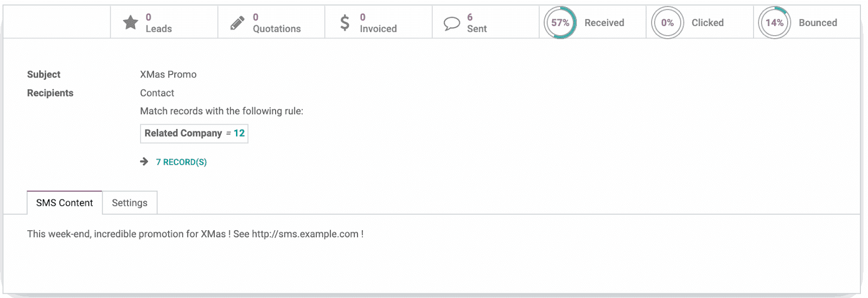Click the Received stat label
Viewport: 868px width, 298px height.
[604, 23]
